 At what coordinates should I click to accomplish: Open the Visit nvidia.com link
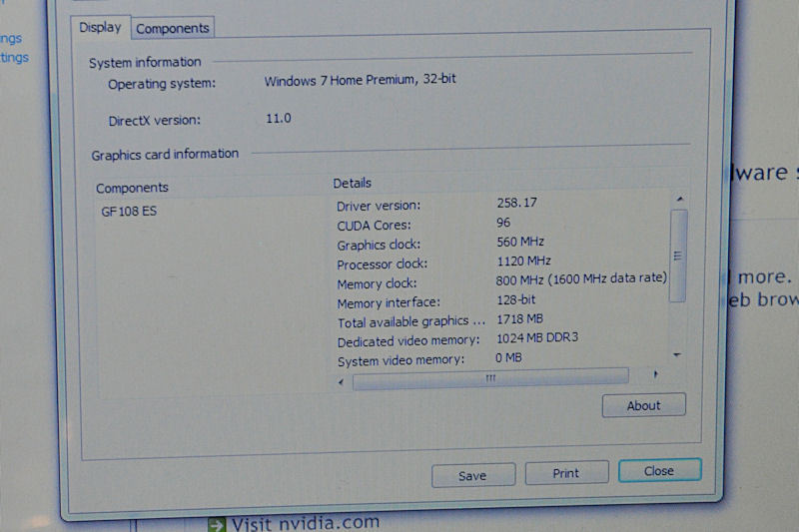(x=306, y=522)
